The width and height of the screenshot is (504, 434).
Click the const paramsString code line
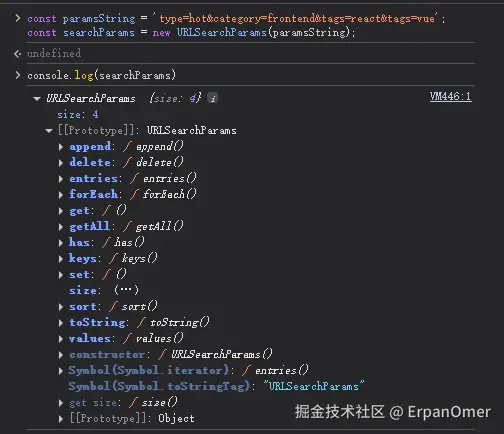[x=236, y=18]
